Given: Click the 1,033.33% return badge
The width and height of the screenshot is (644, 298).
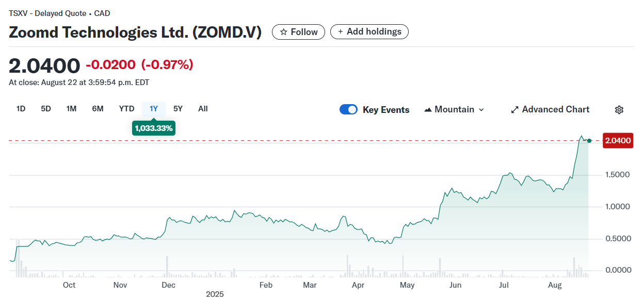Looking at the screenshot, I should coord(154,128).
